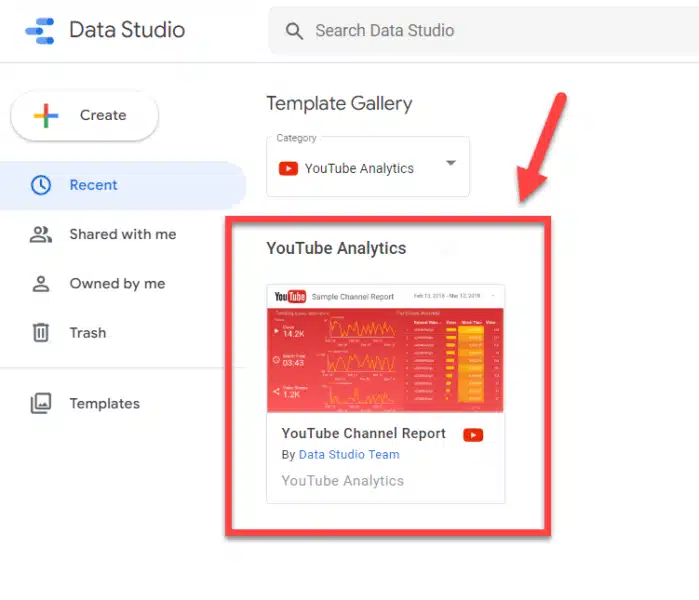Go to Shared with me

click(122, 235)
